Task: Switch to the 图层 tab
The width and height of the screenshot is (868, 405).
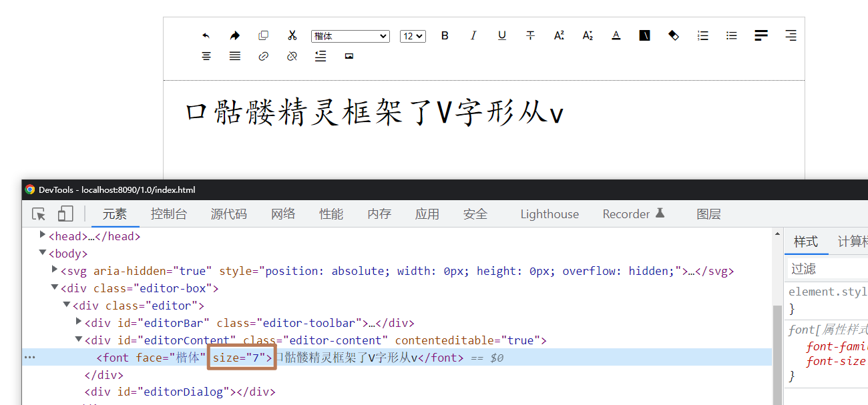Action: pyautogui.click(x=708, y=214)
